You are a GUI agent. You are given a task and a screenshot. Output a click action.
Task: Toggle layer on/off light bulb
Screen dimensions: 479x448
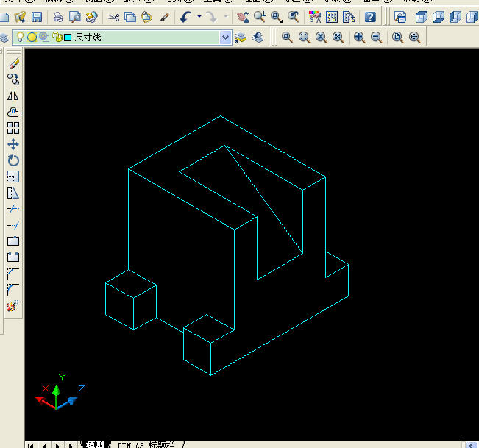pos(20,38)
